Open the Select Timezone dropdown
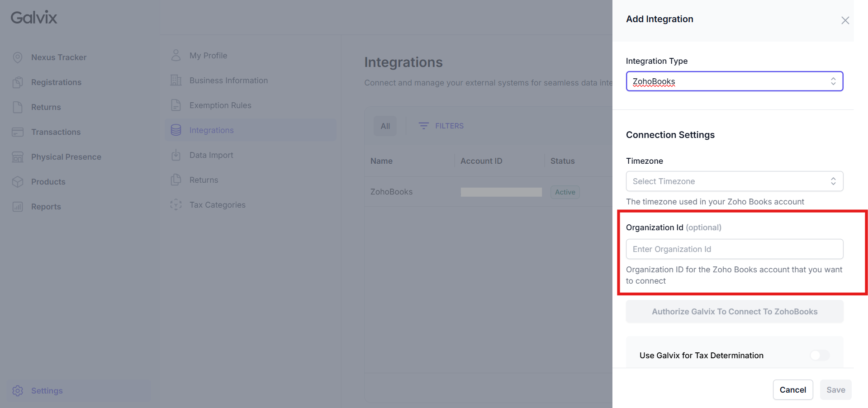 coord(735,181)
